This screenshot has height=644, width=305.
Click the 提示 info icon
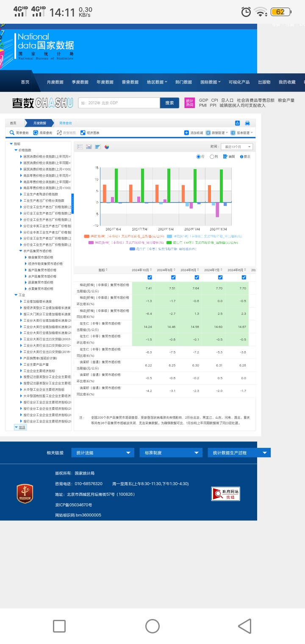tap(241, 156)
